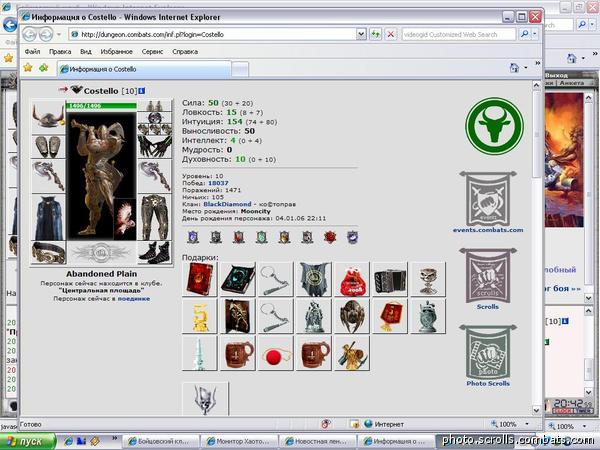Select the Информация о Costello tab
The height and width of the screenshot is (450, 600).
144,69
